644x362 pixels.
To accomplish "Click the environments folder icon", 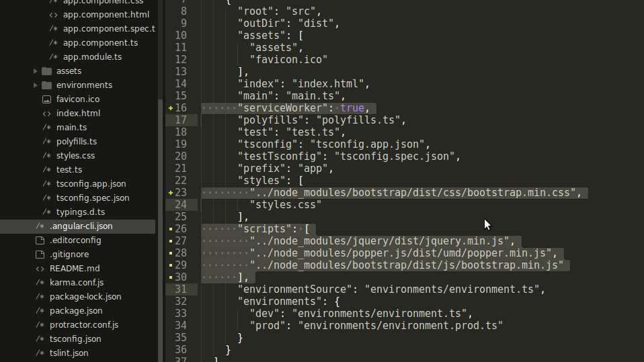I will point(46,85).
